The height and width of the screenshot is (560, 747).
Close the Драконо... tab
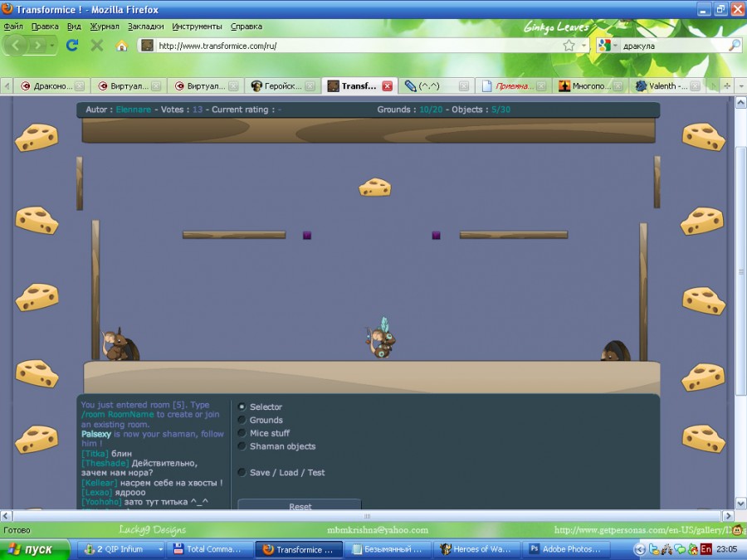(80, 85)
